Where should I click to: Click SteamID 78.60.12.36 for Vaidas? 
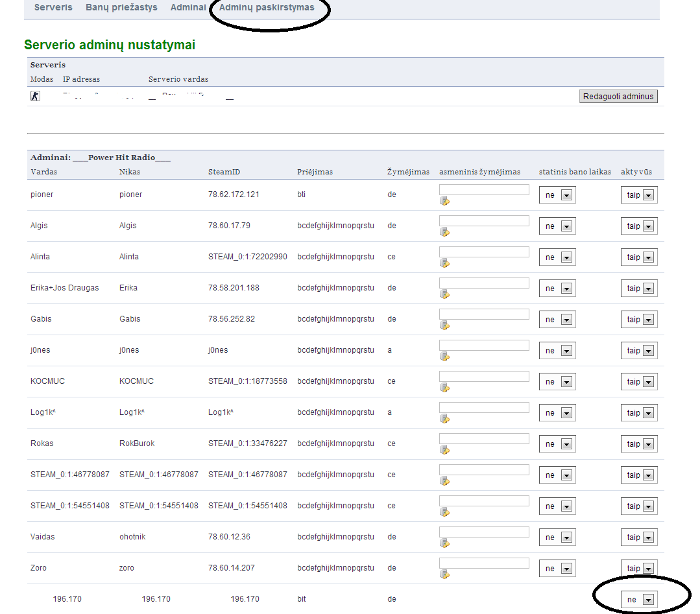[x=229, y=537]
